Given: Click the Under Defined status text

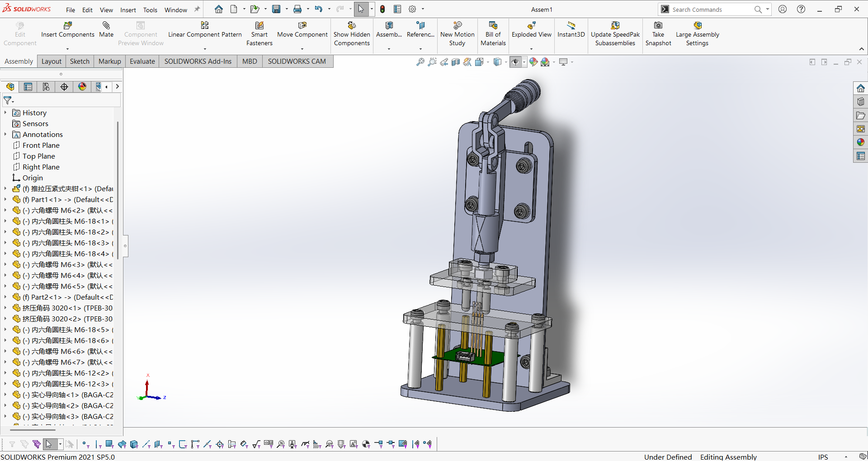Looking at the screenshot, I should click(668, 457).
